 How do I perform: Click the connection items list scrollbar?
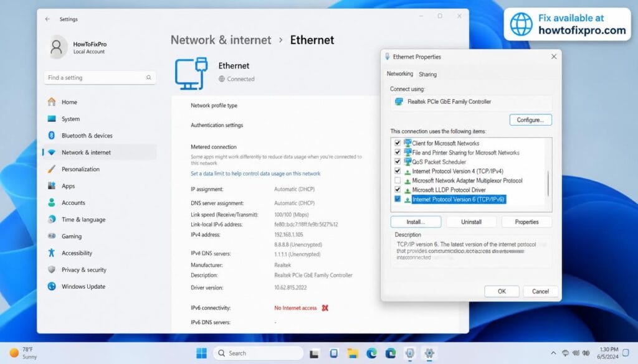click(x=548, y=183)
